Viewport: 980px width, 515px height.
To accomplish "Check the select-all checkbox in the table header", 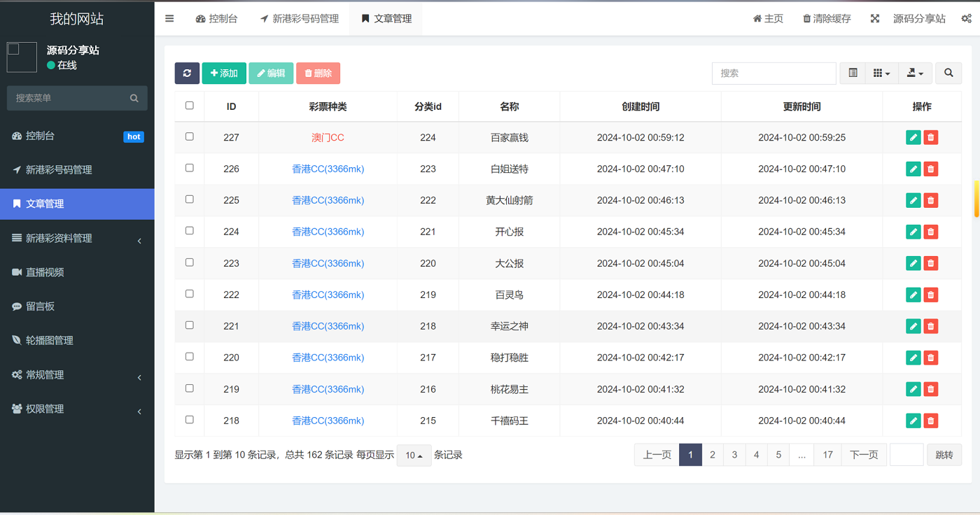I will pos(190,106).
